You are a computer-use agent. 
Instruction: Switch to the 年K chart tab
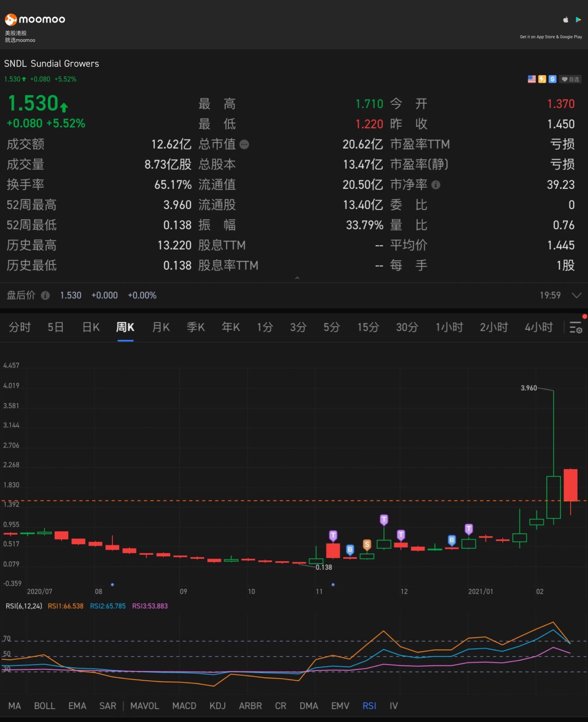[231, 327]
